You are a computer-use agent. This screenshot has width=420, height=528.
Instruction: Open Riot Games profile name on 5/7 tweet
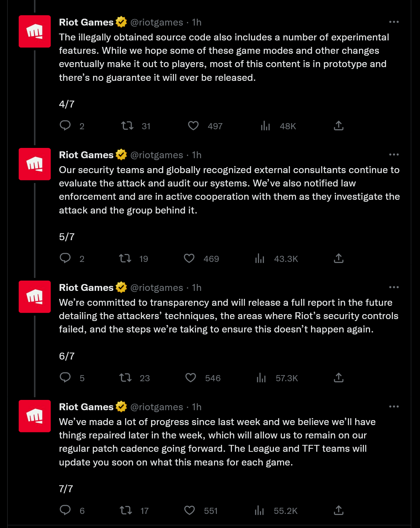tap(86, 155)
